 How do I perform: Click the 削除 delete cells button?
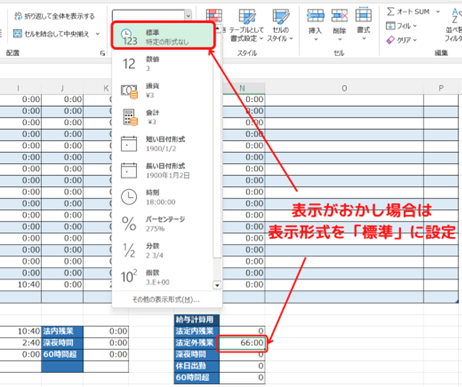tap(339, 25)
